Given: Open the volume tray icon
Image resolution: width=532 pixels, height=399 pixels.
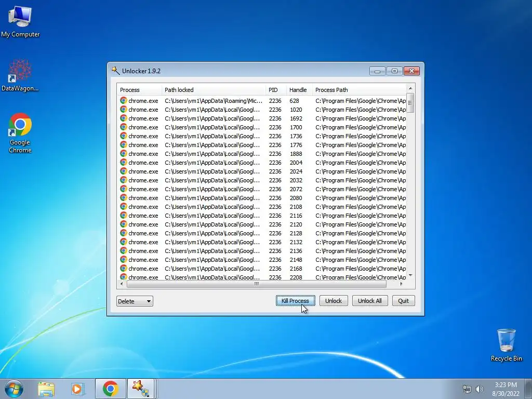Looking at the screenshot, I should [x=480, y=389].
